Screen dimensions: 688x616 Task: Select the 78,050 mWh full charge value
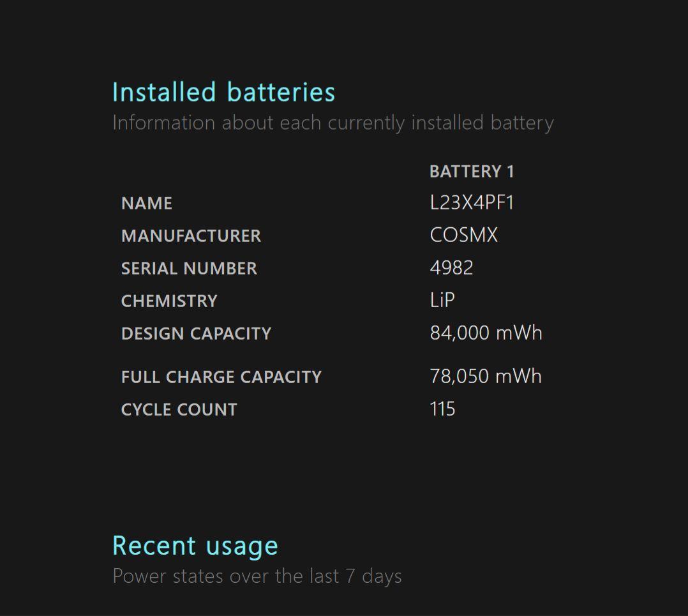pos(486,377)
